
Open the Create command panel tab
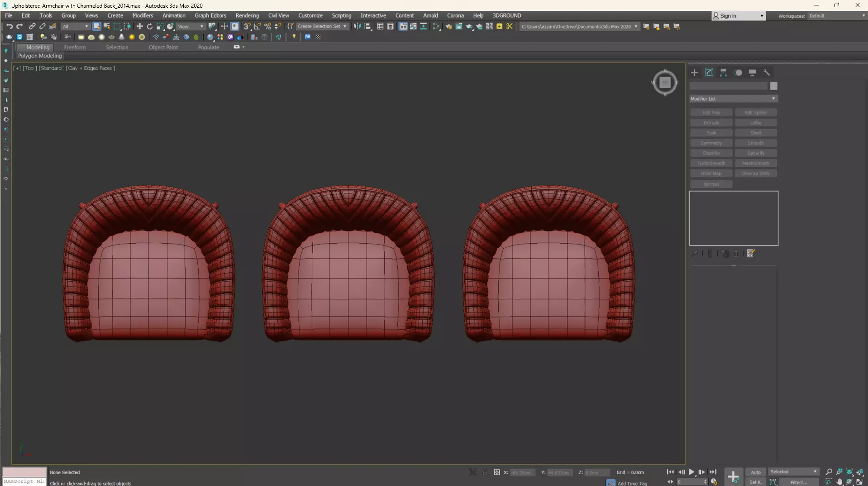[x=694, y=72]
